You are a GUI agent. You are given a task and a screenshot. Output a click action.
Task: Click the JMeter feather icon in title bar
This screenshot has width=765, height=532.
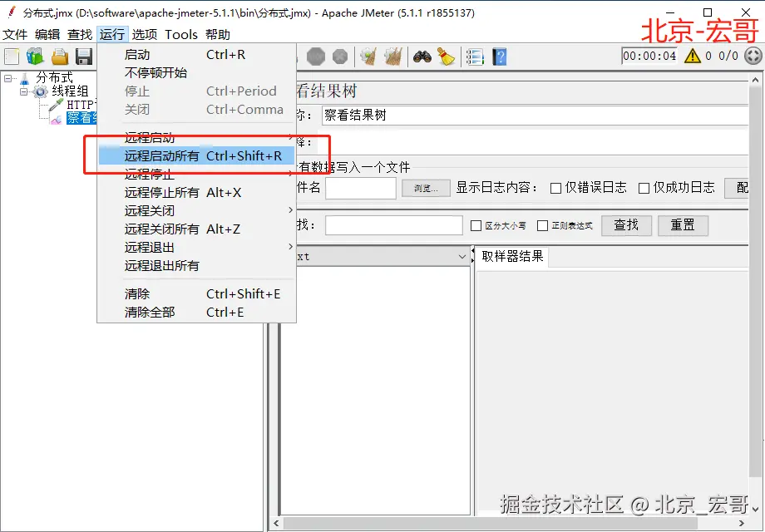(x=12, y=12)
